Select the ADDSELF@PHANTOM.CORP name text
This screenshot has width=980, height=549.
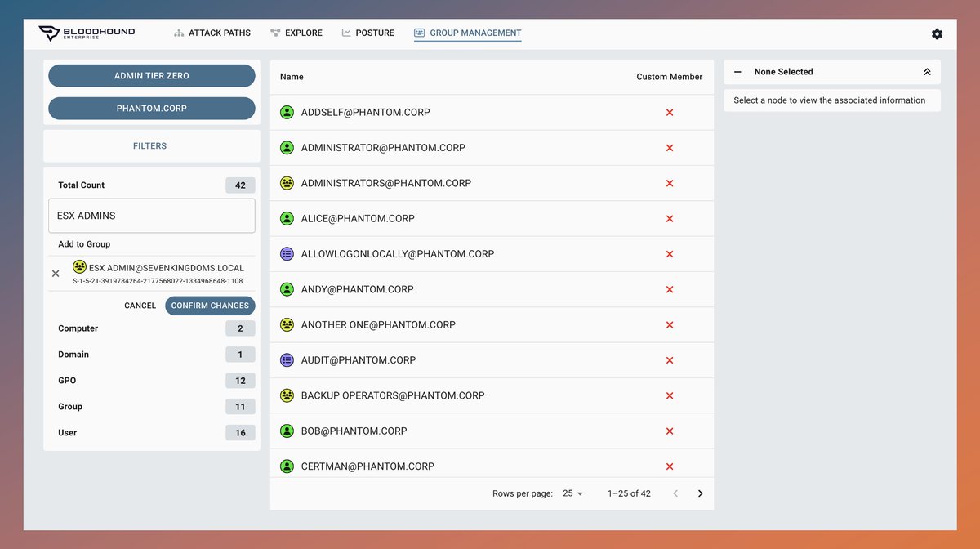click(365, 113)
